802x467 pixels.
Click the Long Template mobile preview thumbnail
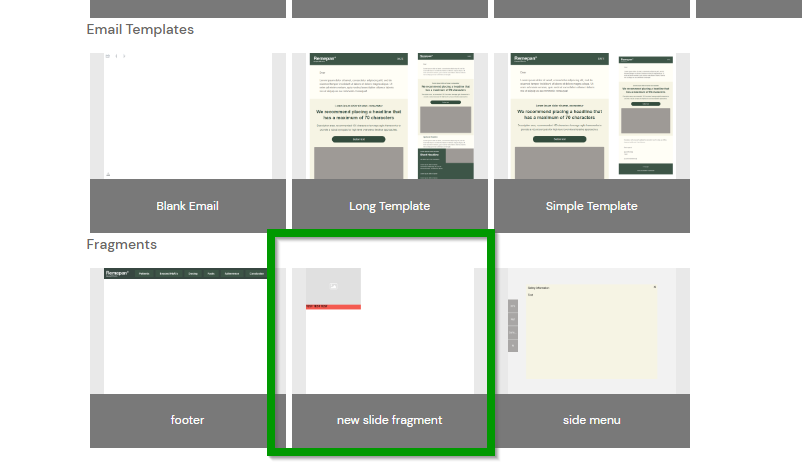(x=445, y=115)
